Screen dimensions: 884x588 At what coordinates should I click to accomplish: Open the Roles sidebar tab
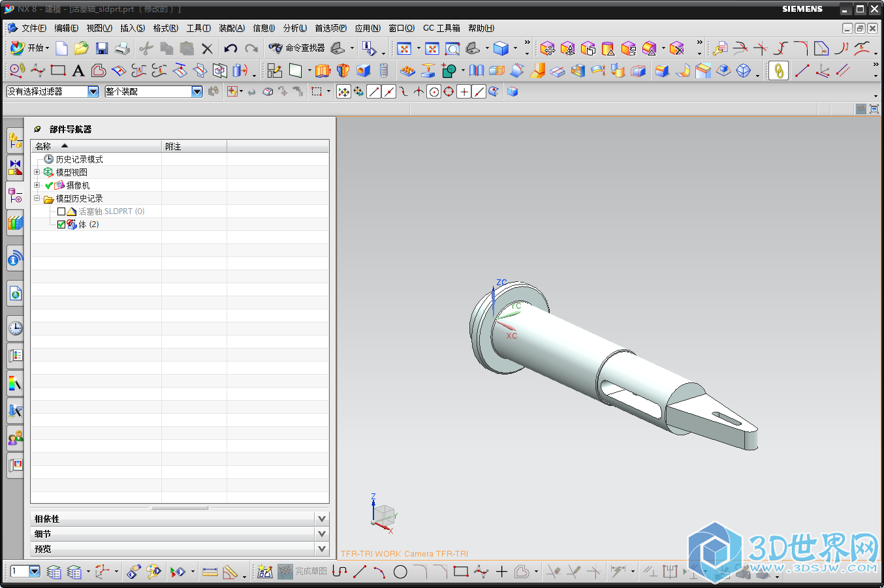(x=15, y=438)
